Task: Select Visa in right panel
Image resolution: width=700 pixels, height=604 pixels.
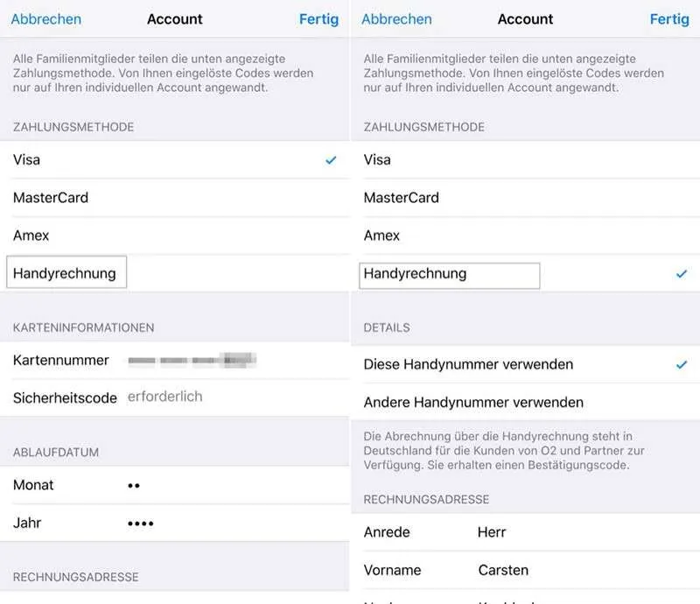Action: [526, 160]
